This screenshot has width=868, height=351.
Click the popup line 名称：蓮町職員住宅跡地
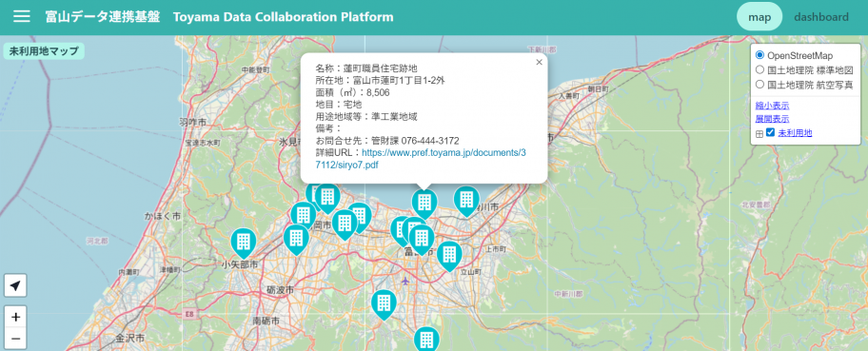pos(366,68)
